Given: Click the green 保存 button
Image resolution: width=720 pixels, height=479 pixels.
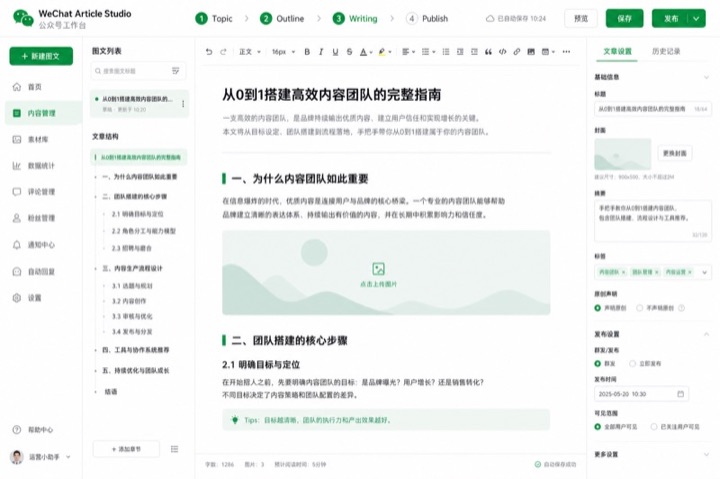Looking at the screenshot, I should click(624, 18).
